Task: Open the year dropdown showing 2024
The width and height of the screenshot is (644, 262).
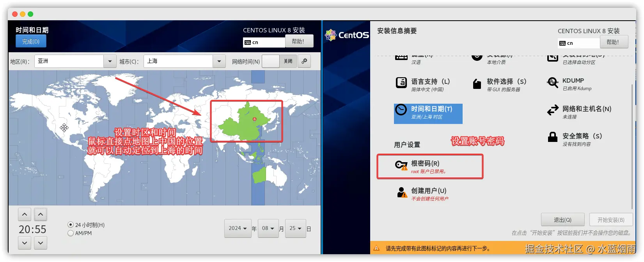Action: tap(238, 228)
